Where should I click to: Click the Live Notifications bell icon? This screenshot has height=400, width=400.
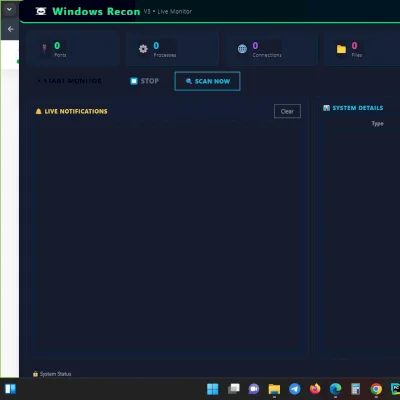38,111
